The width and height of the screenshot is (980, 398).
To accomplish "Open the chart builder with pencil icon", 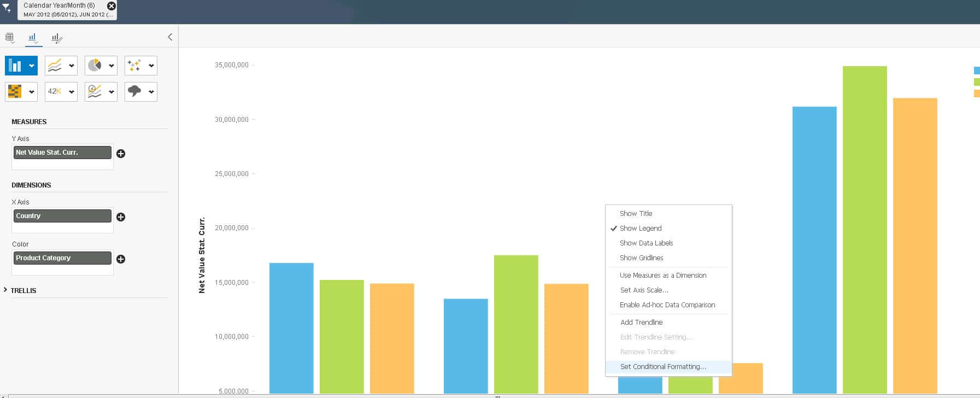I will 57,38.
